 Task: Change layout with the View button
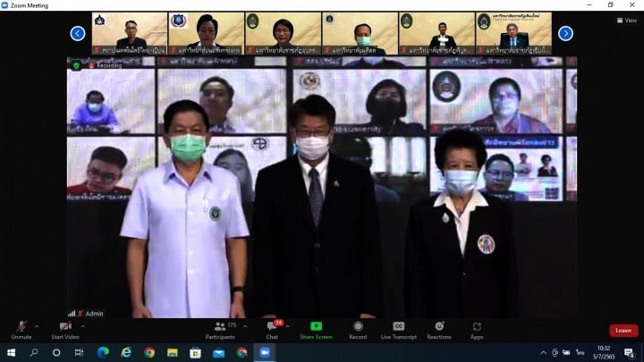tap(626, 20)
